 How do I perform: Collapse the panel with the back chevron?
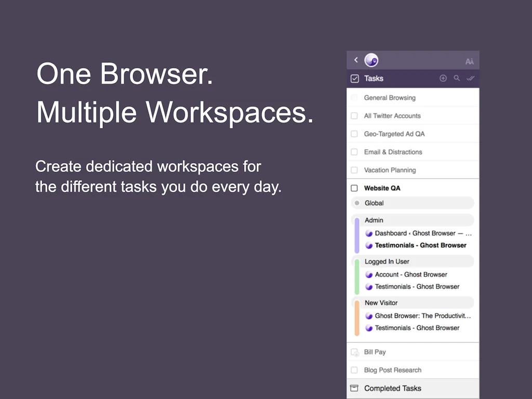(x=355, y=60)
